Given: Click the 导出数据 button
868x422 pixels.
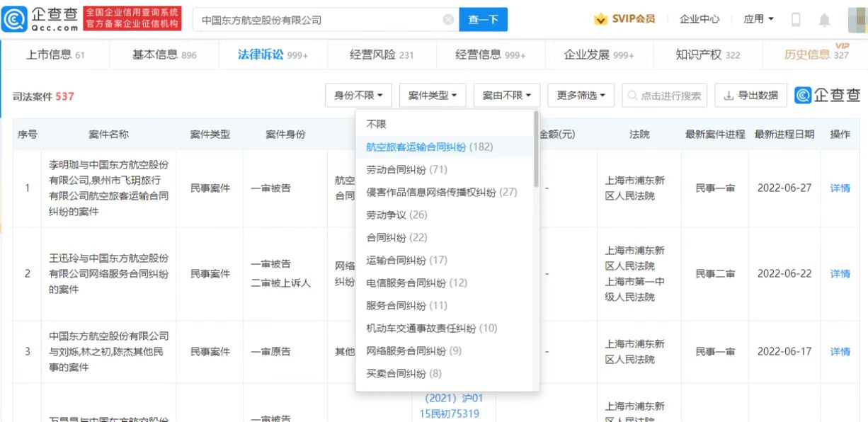Looking at the screenshot, I should 750,96.
